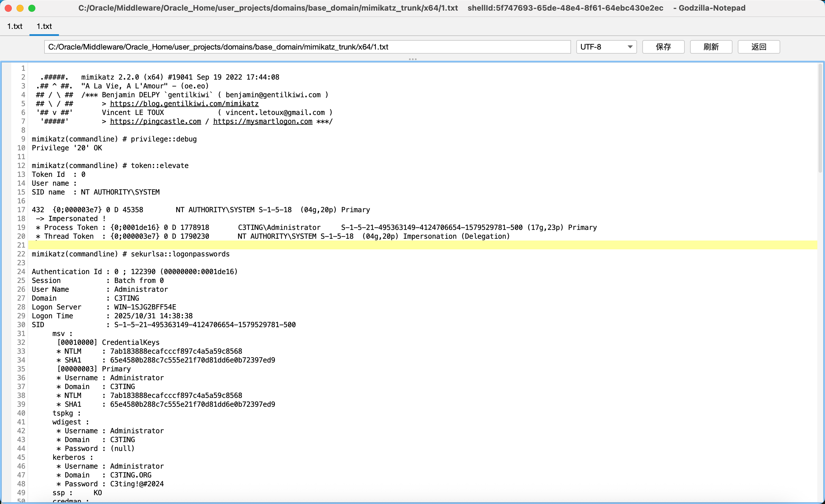
Task: Click the green fullscreen window button
Action: coord(32,8)
